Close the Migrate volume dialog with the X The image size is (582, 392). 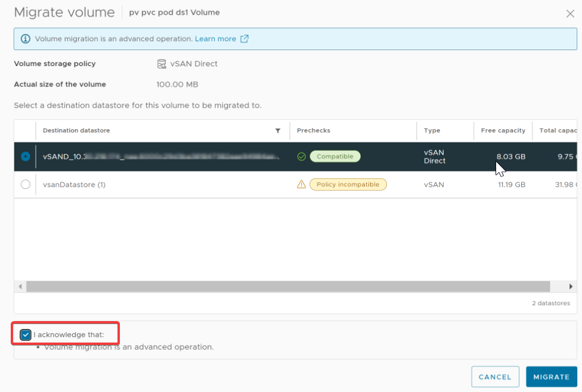tap(570, 13)
